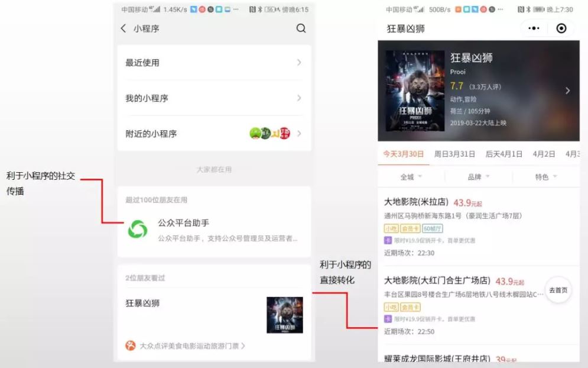This screenshot has width=588, height=368.
Task: Tap 通州区马驹桥新海东路1号 address
Action: coord(453,216)
